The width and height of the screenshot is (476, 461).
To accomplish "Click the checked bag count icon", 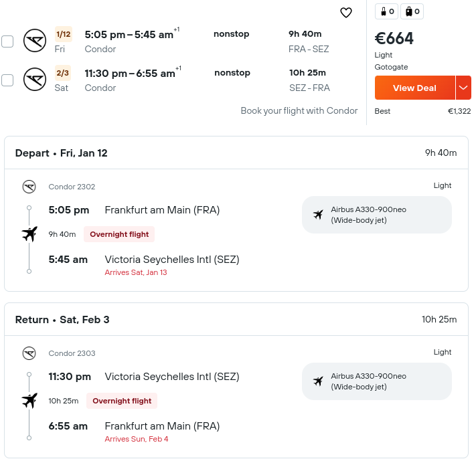I will click(412, 11).
